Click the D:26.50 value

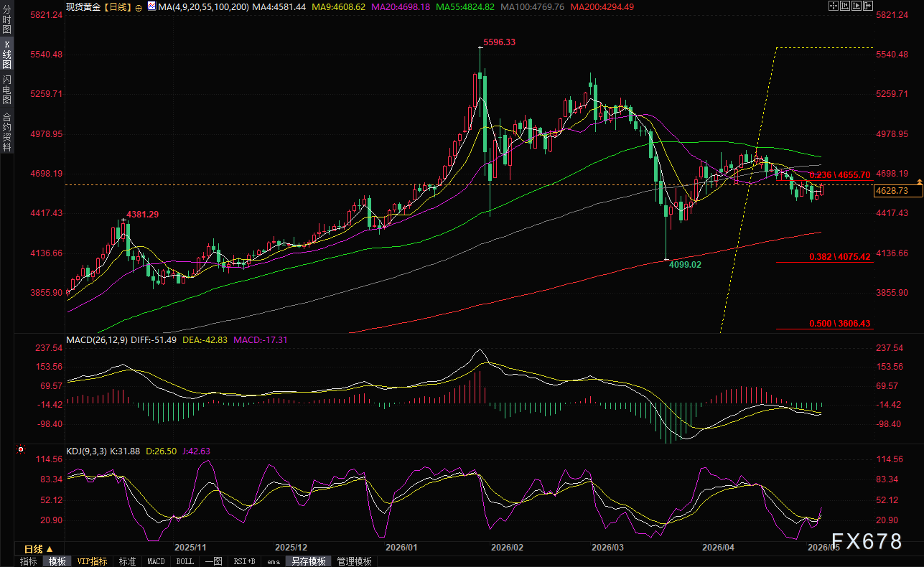[162, 451]
